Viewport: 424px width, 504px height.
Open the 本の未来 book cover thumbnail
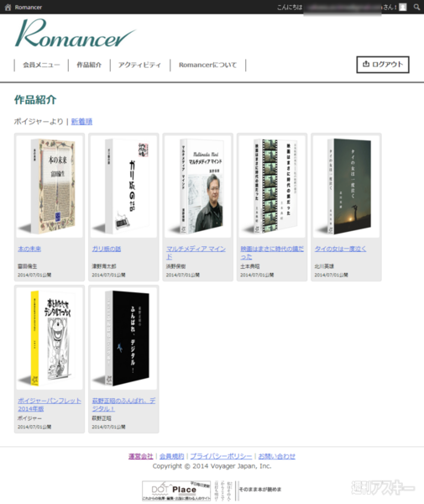click(50, 186)
